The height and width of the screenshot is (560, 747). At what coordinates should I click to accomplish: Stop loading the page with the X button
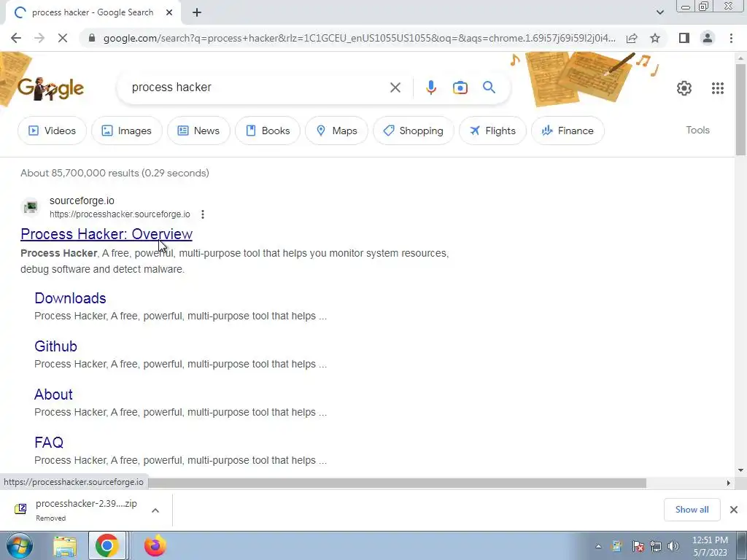tap(63, 38)
